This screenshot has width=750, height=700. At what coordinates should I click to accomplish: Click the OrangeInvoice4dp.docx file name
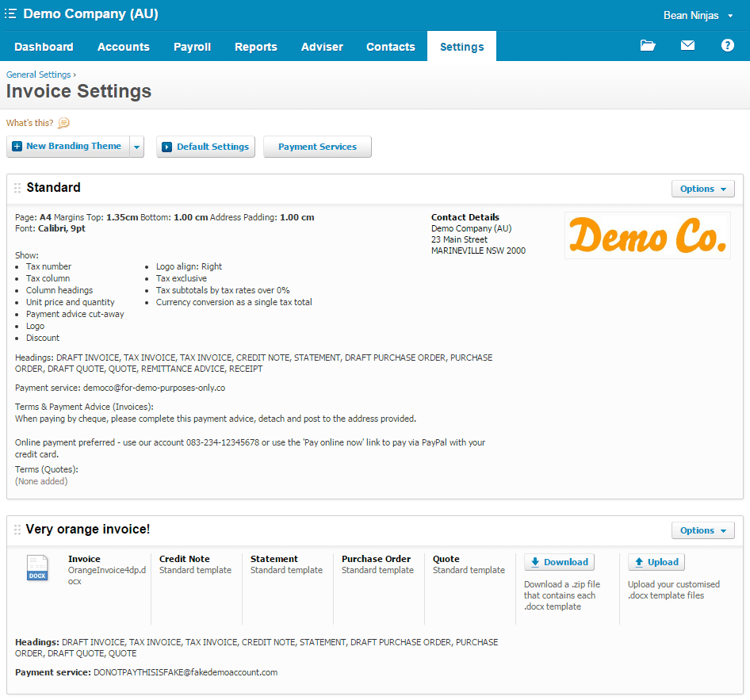point(107,576)
